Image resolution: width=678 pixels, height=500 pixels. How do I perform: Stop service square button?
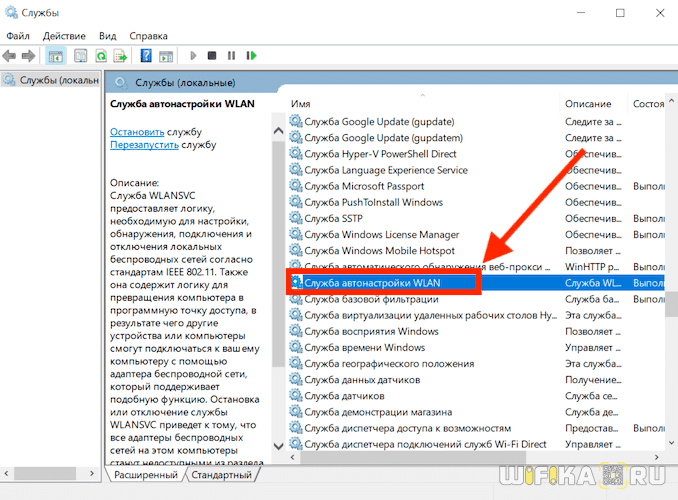pyautogui.click(x=212, y=56)
